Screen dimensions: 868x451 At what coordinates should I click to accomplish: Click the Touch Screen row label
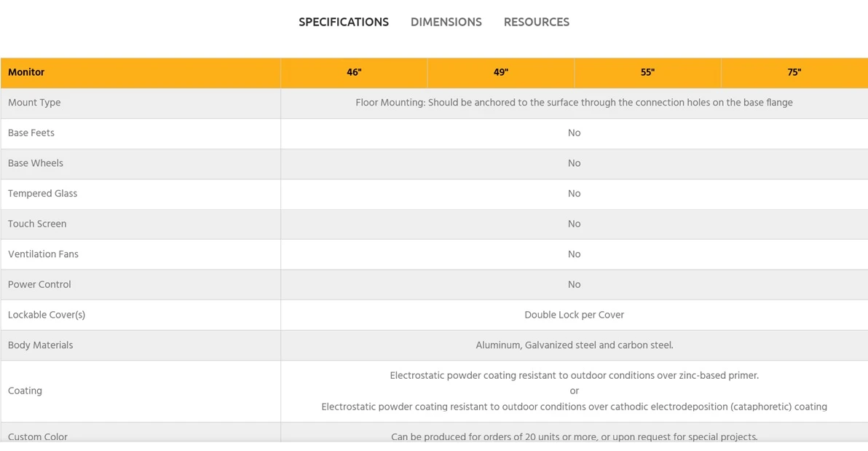(37, 224)
